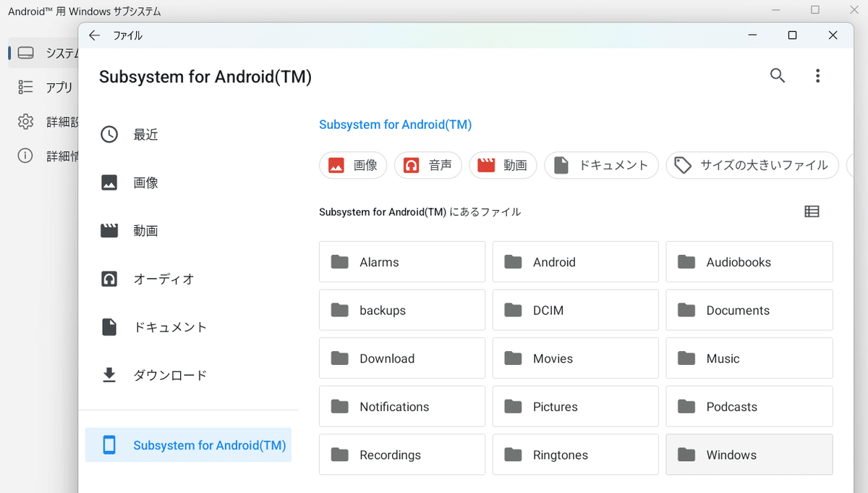Viewport: 868px width, 493px height.
Task: Click the picture icon beside 画像 in sidebar
Action: pos(109,182)
